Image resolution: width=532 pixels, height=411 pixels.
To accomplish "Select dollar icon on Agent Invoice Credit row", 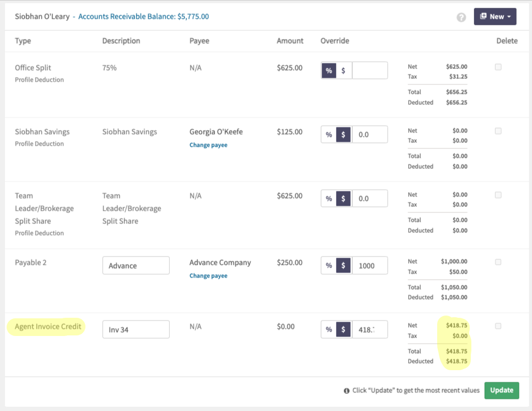I will pyautogui.click(x=343, y=329).
